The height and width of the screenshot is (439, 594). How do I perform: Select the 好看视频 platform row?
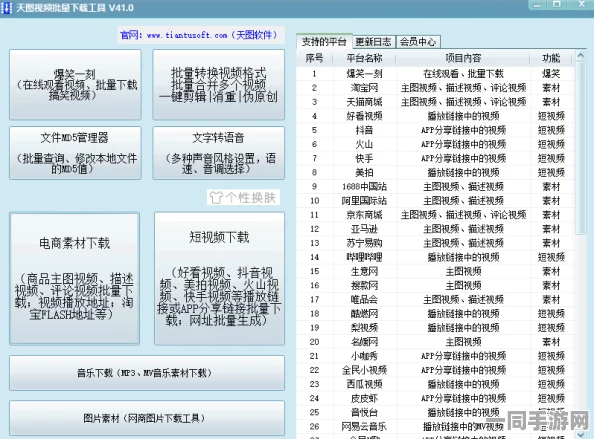click(435, 116)
